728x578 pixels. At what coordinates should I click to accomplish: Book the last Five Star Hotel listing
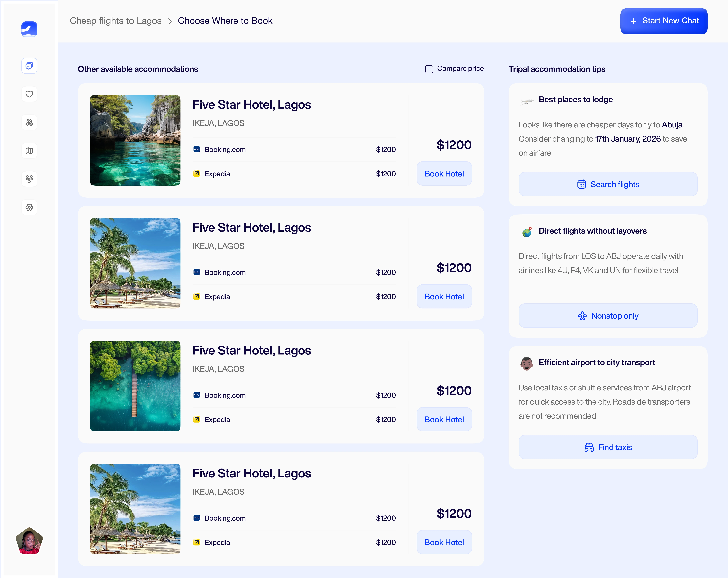pyautogui.click(x=444, y=542)
